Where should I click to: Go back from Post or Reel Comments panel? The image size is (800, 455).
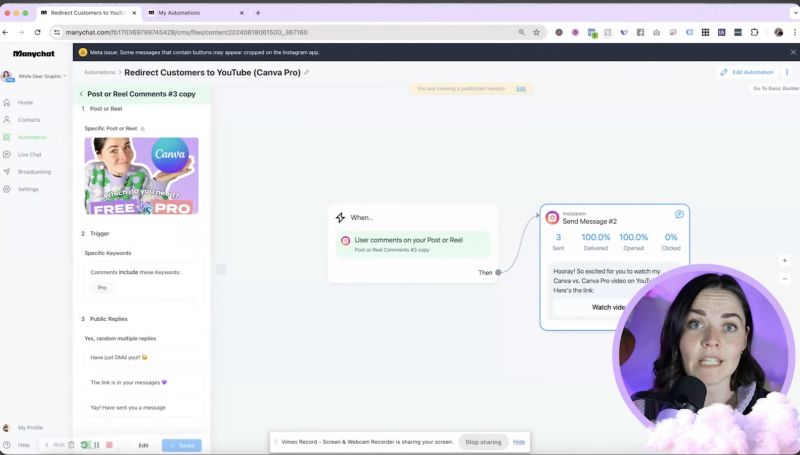[81, 94]
